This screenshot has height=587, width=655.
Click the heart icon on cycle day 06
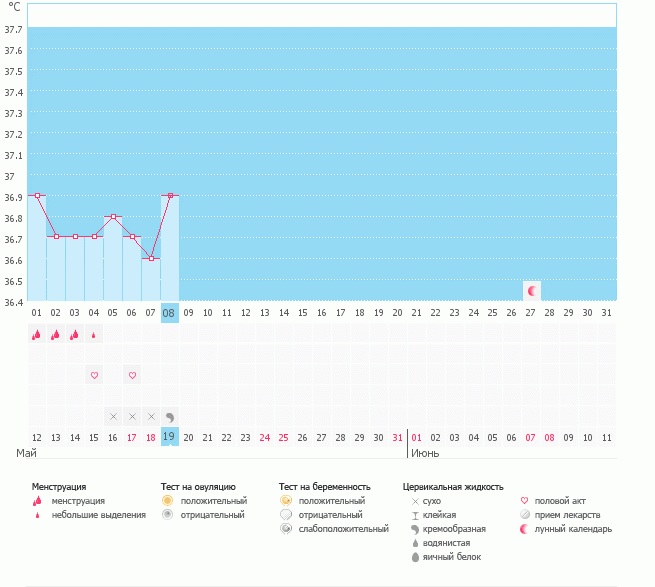pyautogui.click(x=132, y=375)
